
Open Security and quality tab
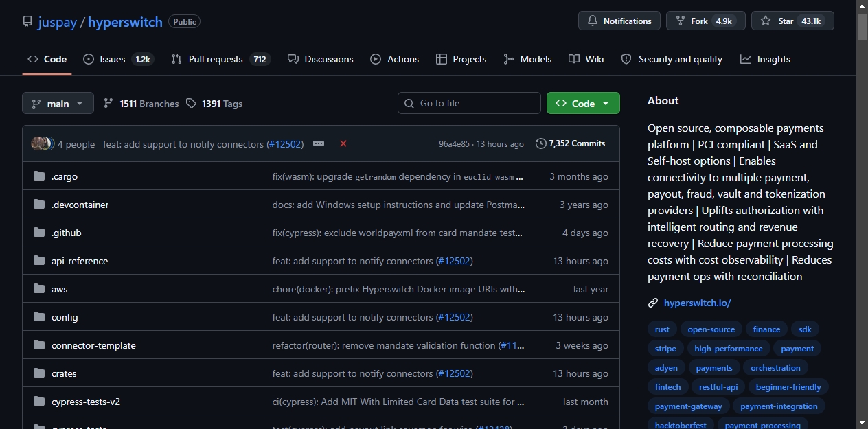(672, 59)
